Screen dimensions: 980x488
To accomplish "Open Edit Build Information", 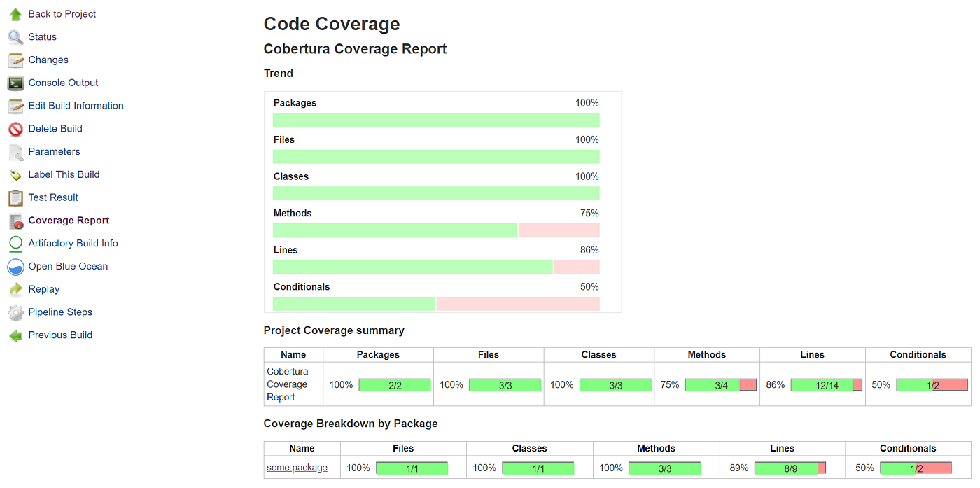I will [76, 106].
